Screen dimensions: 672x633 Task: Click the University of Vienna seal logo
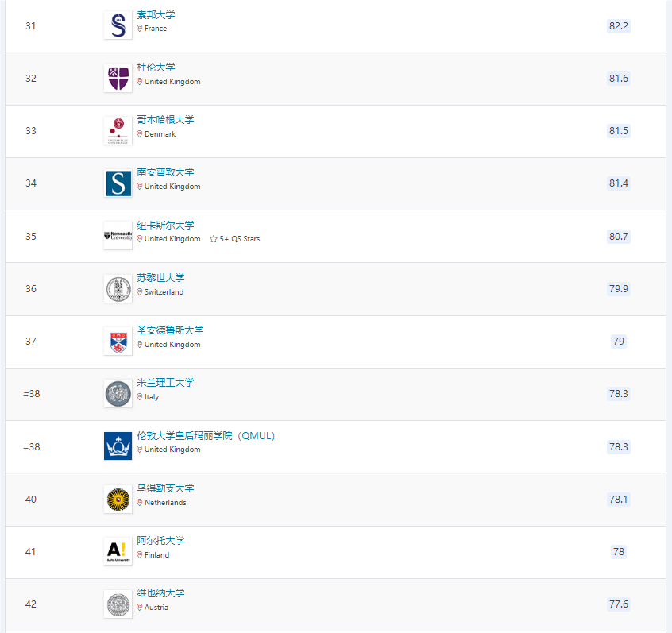118,604
